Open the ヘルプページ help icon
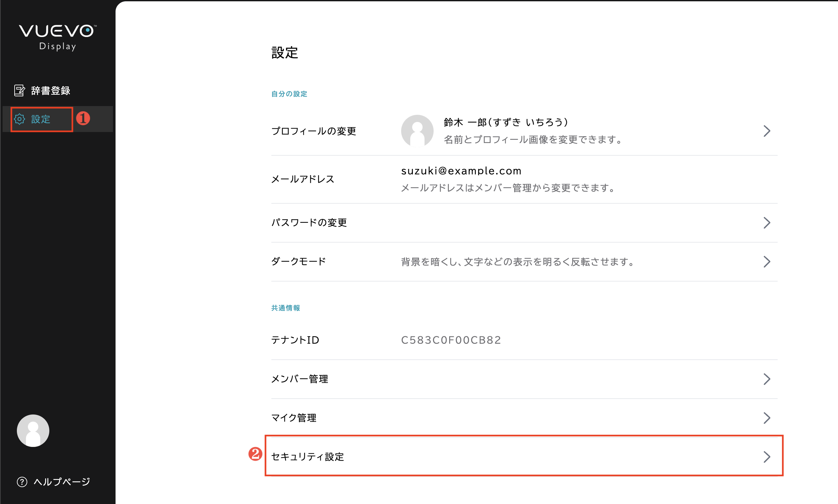Image resolution: width=838 pixels, height=504 pixels. (x=21, y=482)
